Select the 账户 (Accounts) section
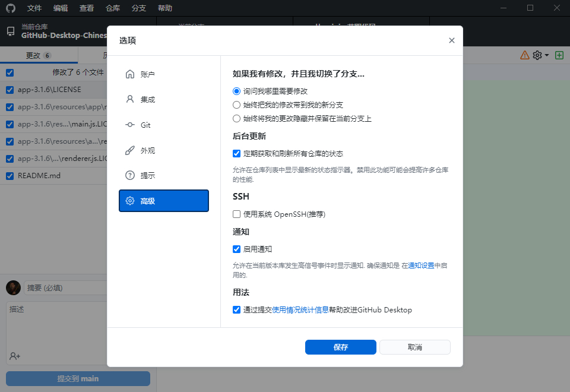The image size is (570, 392). 164,75
